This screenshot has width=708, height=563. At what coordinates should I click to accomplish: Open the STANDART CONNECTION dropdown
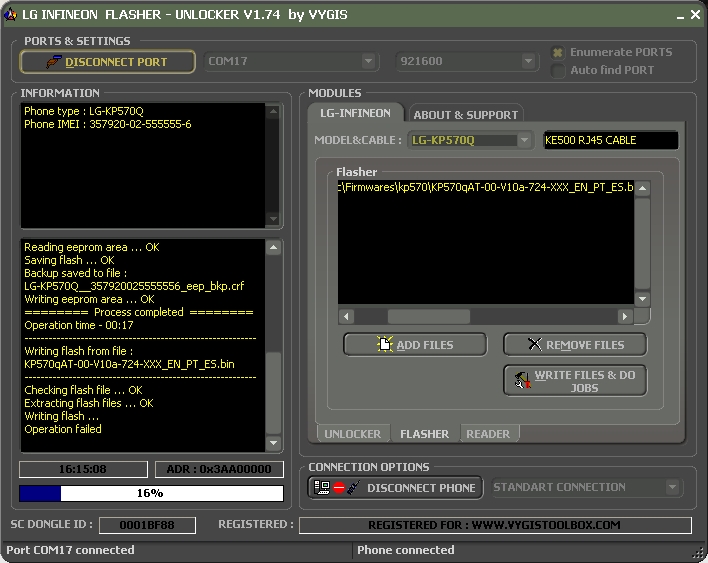(x=672, y=487)
